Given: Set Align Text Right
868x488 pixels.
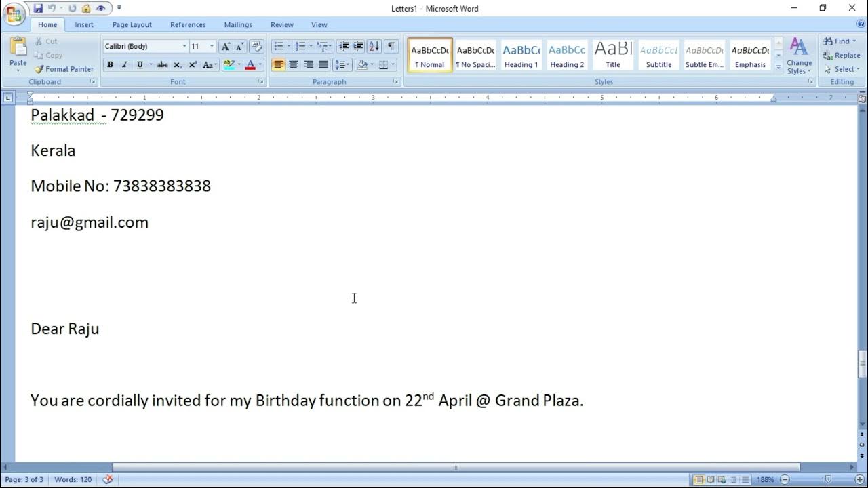Looking at the screenshot, I should (x=309, y=65).
